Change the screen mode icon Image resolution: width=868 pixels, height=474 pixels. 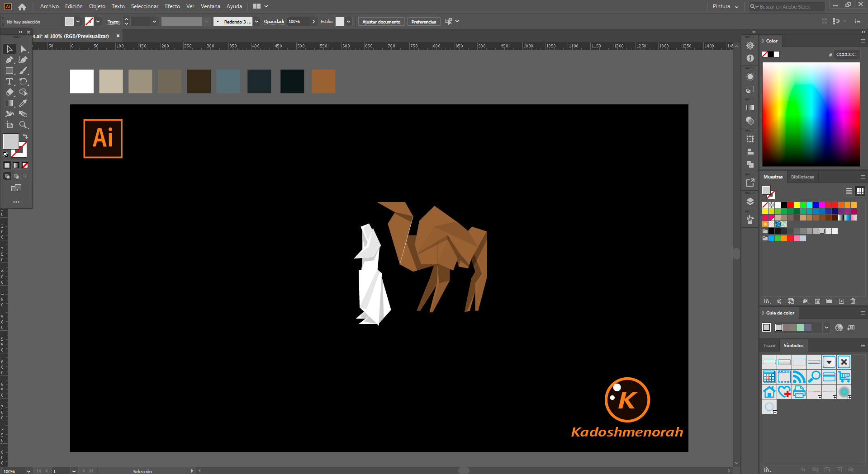coord(16,188)
